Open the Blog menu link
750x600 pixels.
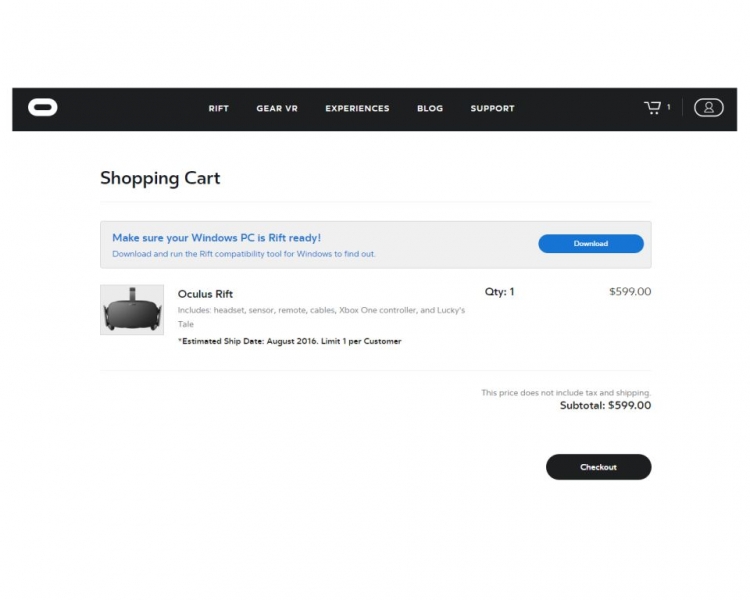click(x=430, y=109)
